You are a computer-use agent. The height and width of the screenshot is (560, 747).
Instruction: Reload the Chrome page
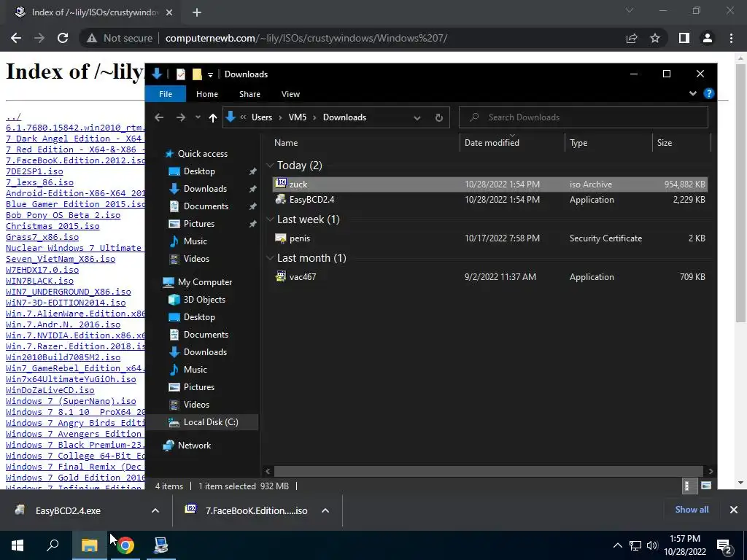click(63, 38)
